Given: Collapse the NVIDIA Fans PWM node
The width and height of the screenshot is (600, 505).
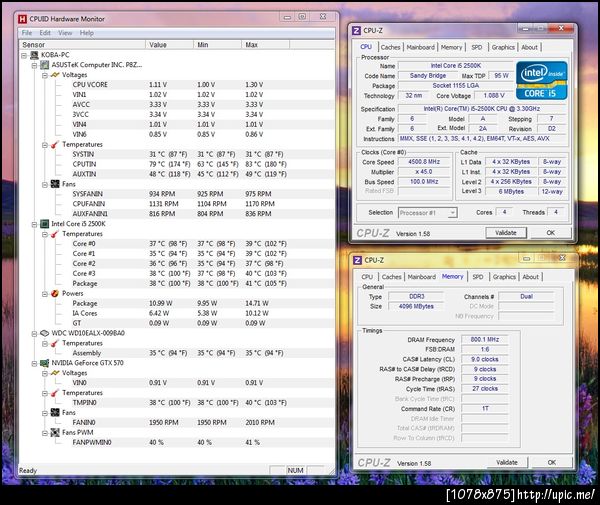Looking at the screenshot, I should (x=47, y=431).
